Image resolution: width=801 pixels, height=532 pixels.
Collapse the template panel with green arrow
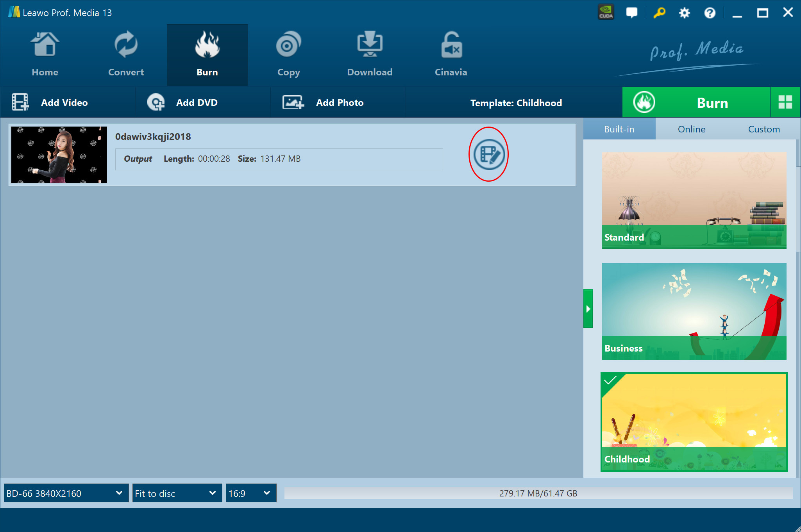click(x=588, y=309)
